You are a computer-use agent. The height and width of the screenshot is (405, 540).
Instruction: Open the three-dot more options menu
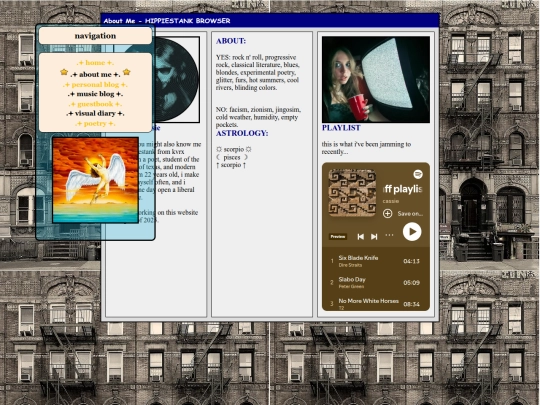[389, 235]
